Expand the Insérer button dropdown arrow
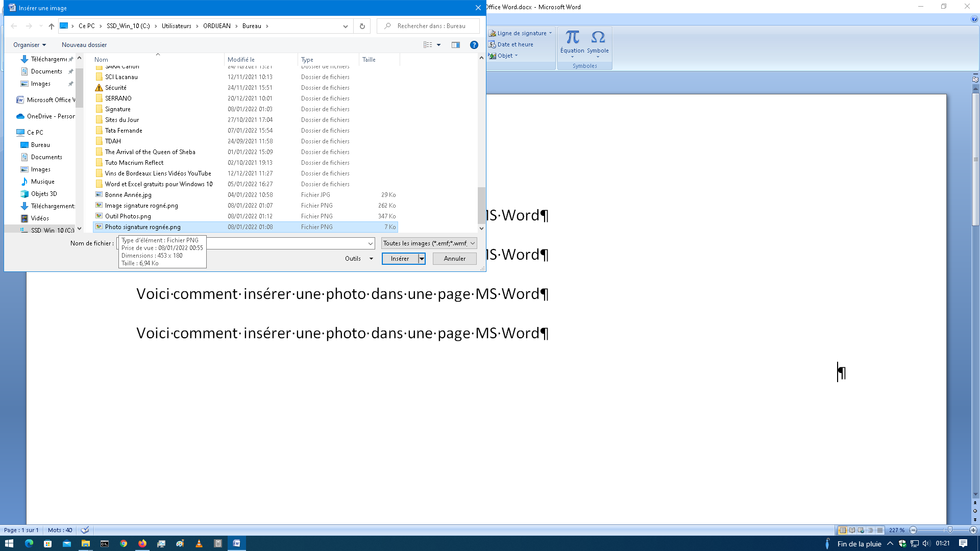 click(x=422, y=259)
